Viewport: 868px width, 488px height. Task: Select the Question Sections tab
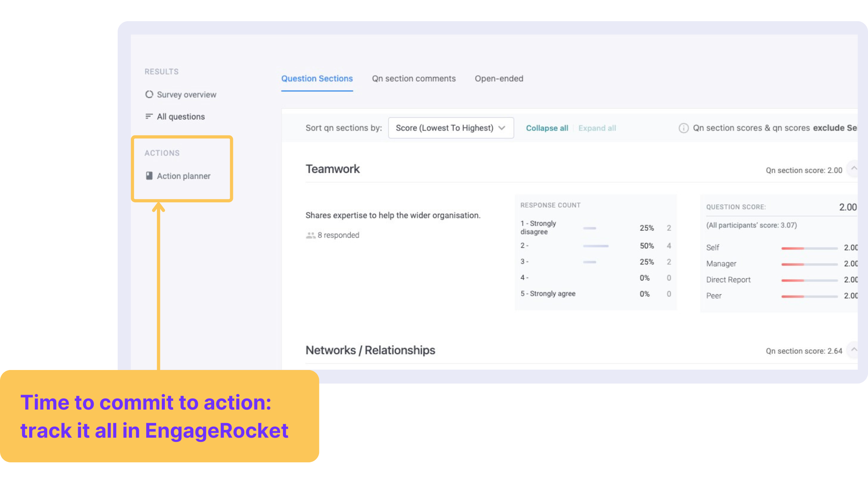317,78
